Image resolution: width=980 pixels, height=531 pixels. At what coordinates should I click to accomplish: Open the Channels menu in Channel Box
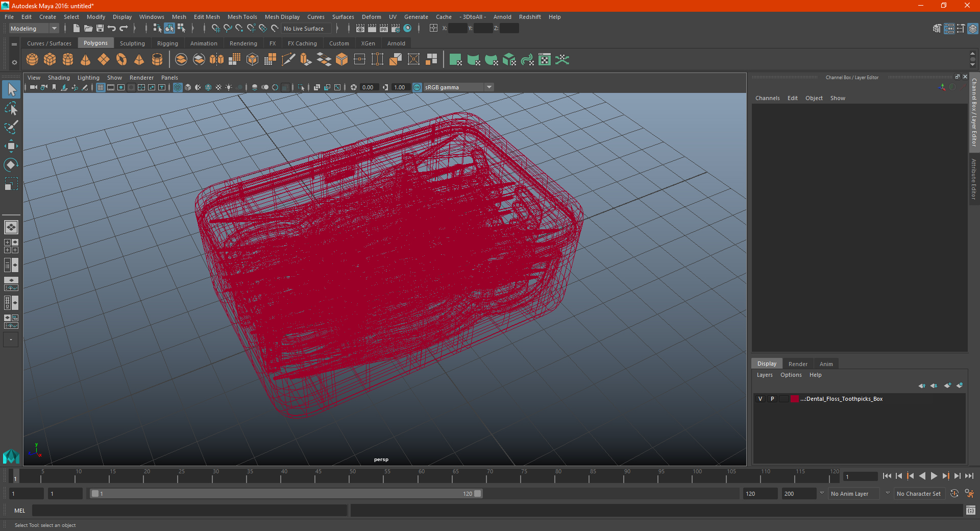pyautogui.click(x=767, y=98)
